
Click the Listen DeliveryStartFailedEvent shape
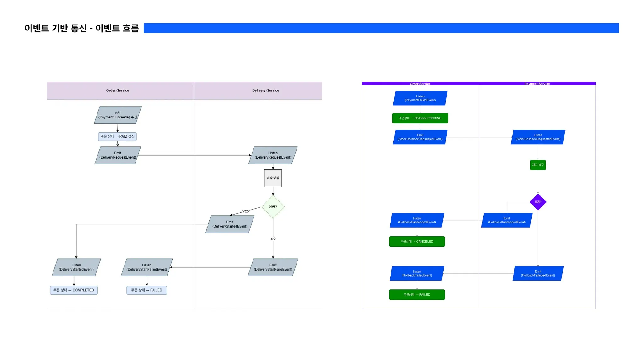click(147, 267)
